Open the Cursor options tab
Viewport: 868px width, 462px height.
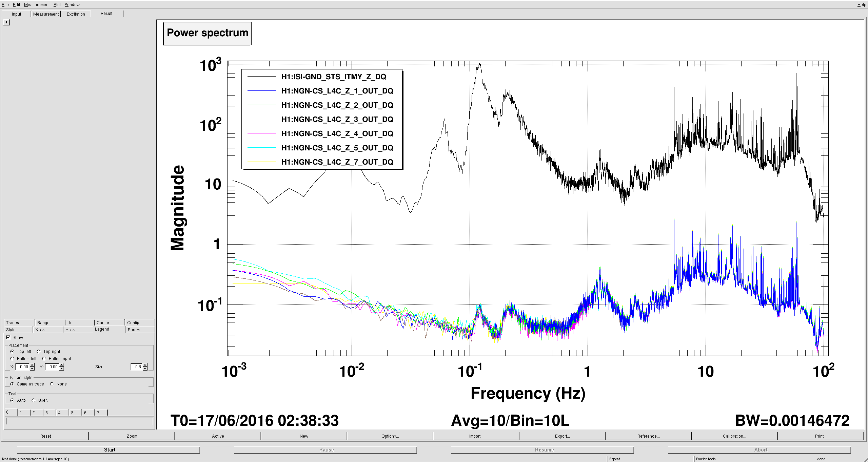point(109,323)
